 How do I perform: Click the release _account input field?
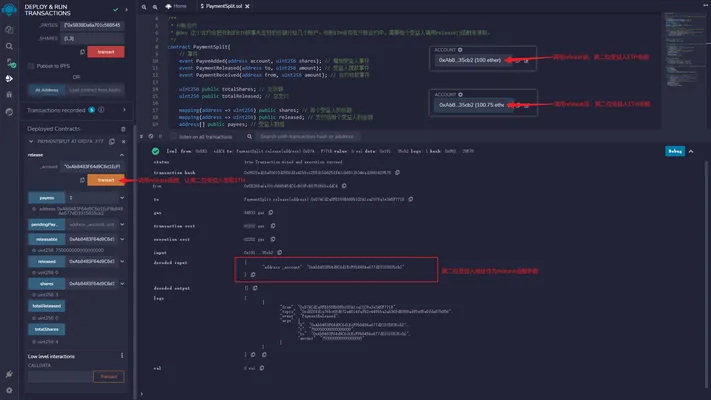[x=92, y=166]
